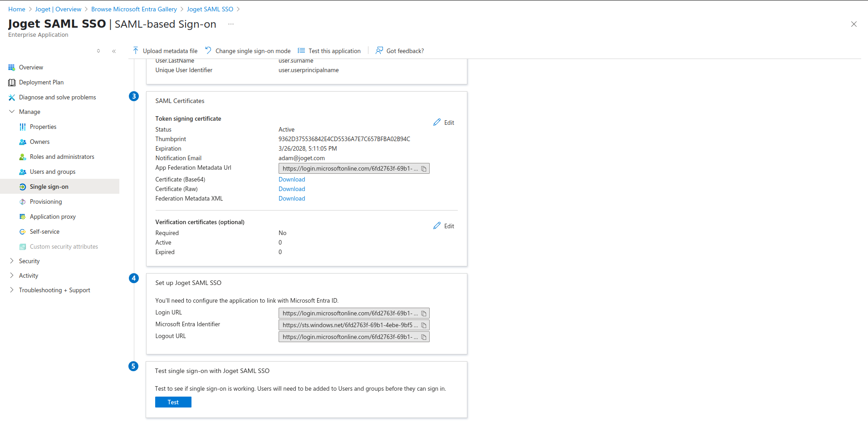Image resolution: width=868 pixels, height=432 pixels.
Task: Click the Token signing certificate edit pencil
Action: pyautogui.click(x=437, y=123)
